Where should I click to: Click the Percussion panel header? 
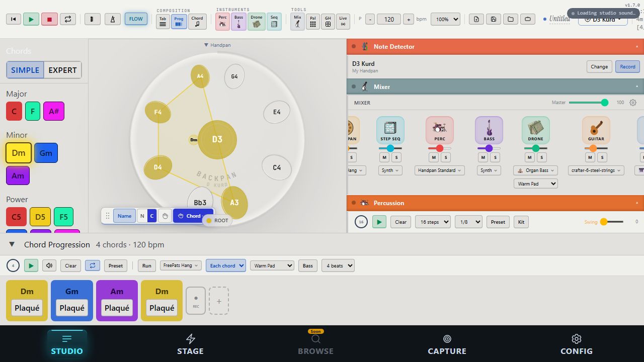(x=495, y=203)
